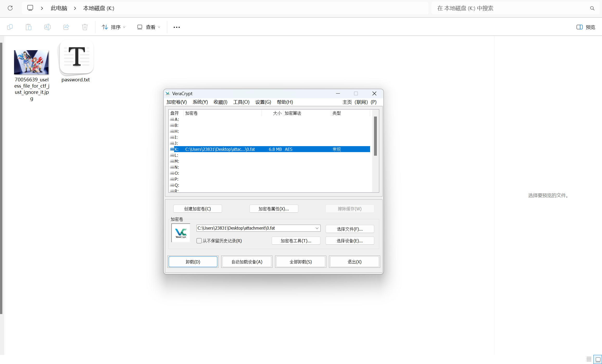Click 本地磁盘 (K:) in the address breadcrumb
The width and height of the screenshot is (602, 364).
point(99,8)
